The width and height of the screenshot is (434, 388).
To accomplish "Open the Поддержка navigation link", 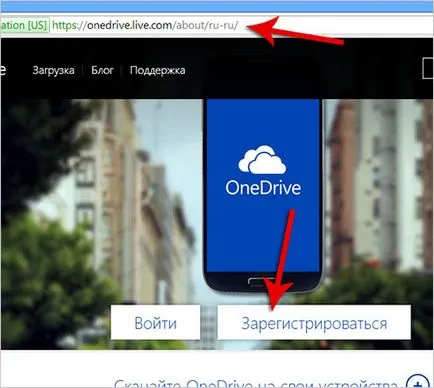I will point(157,70).
